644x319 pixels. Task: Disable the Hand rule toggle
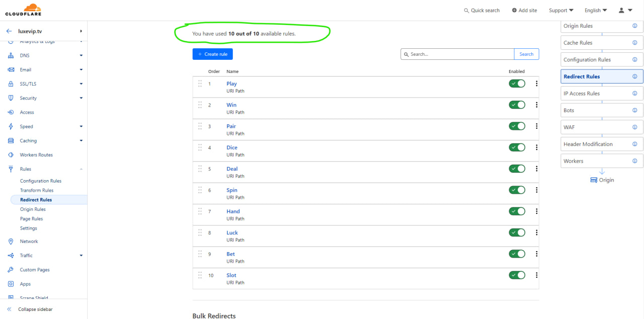pyautogui.click(x=517, y=211)
